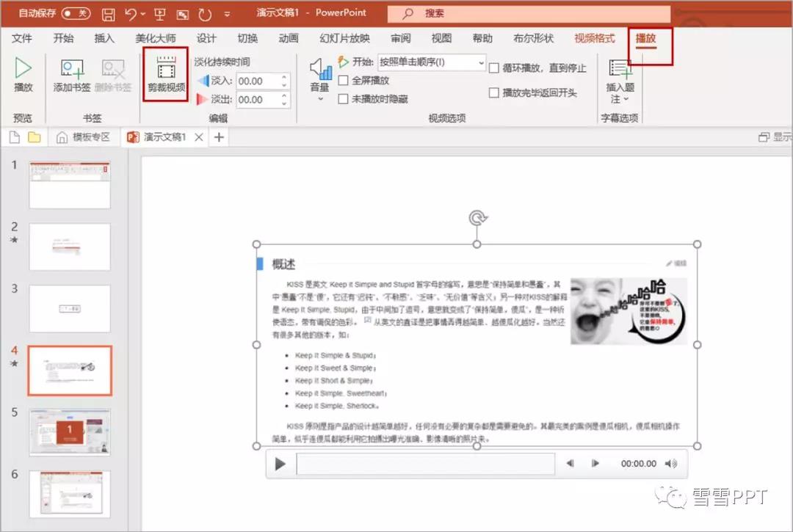Enable the Play Full Screen (全屏播放) checkbox
793x532 pixels.
(x=343, y=81)
